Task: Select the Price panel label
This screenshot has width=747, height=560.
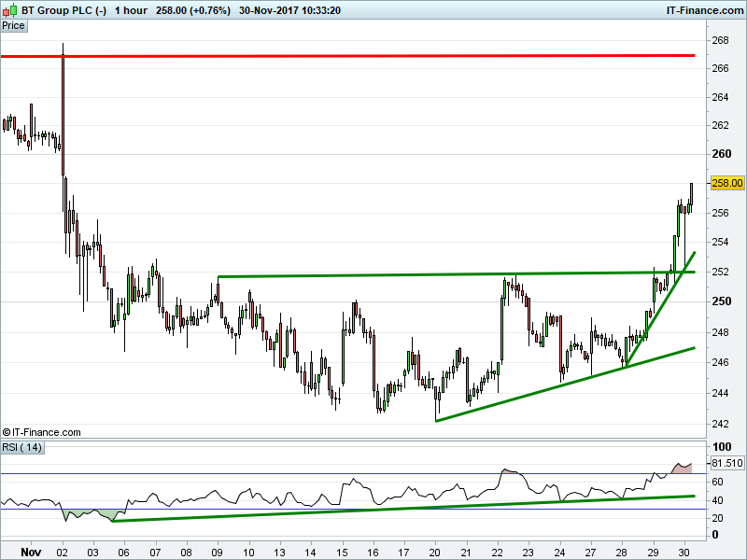Action: tap(14, 26)
